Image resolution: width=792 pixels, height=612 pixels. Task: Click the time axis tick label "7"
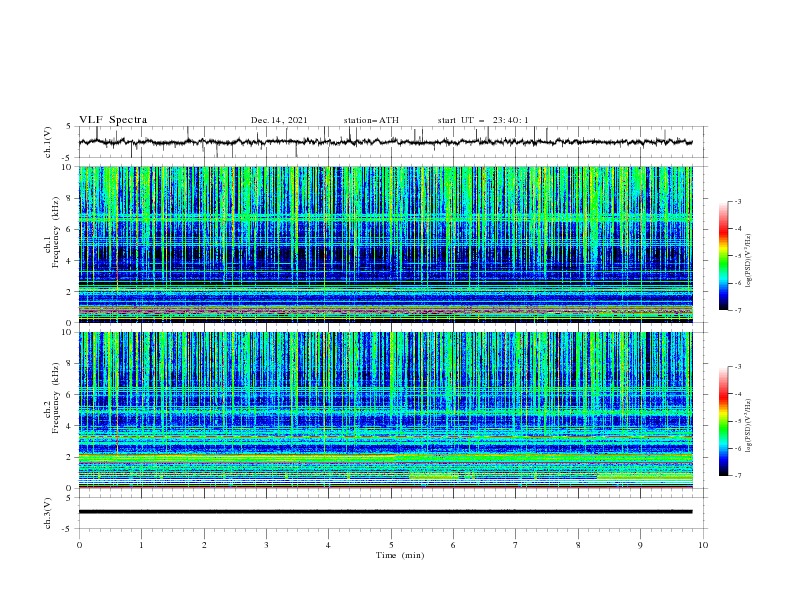pos(516,545)
